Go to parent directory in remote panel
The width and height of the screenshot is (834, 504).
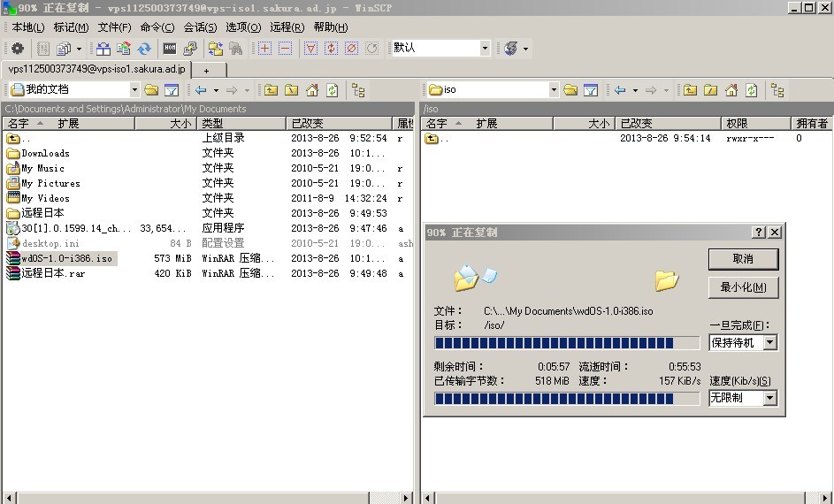tap(690, 90)
